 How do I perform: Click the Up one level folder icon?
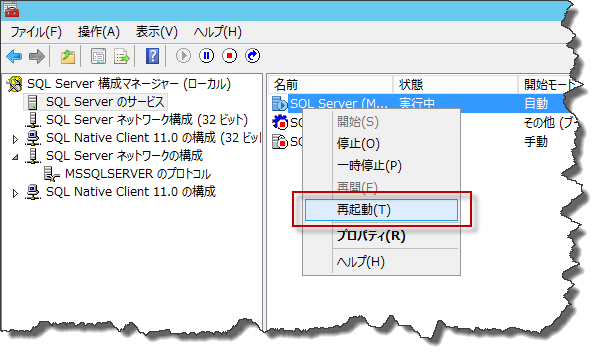click(x=68, y=56)
